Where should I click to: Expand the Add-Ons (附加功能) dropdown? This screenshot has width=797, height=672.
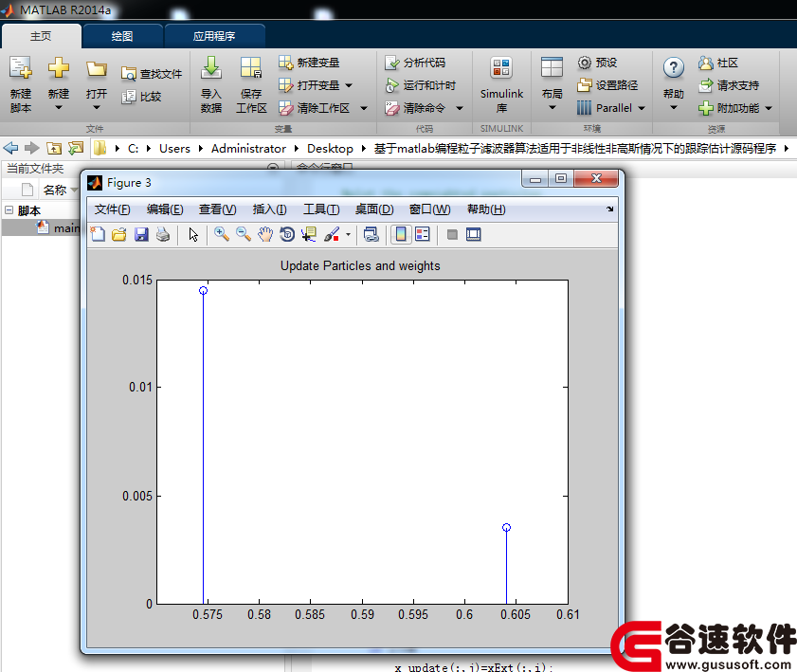point(769,108)
